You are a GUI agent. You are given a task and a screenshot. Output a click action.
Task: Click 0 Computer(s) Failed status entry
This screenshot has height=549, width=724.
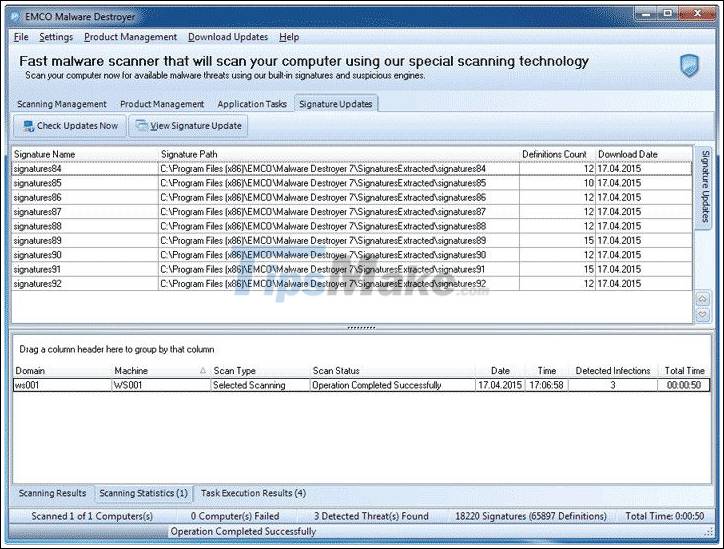[x=235, y=516]
